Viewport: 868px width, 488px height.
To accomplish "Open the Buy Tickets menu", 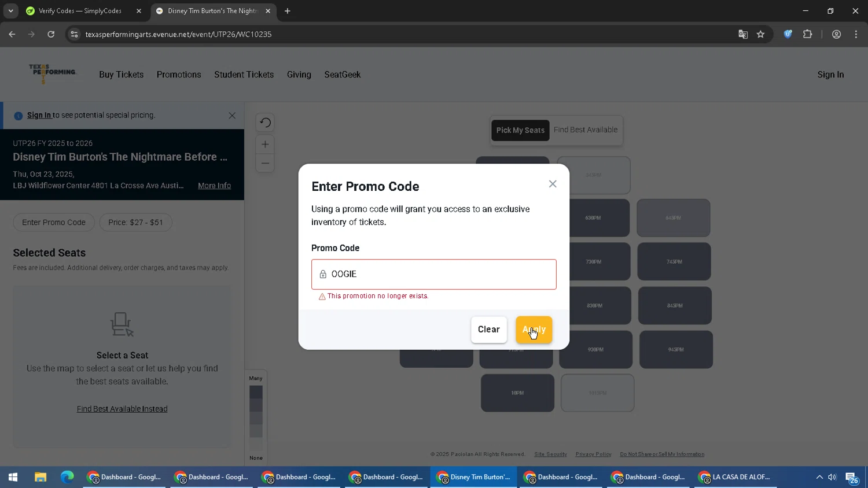I will (121, 75).
